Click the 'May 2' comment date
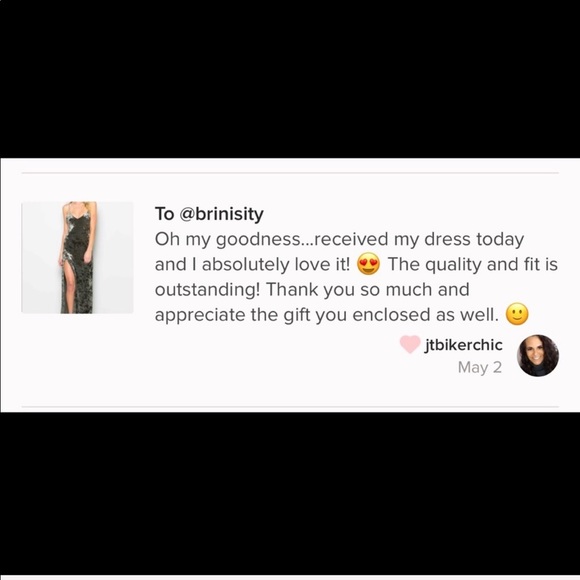Viewport: 580px width, 580px height. [480, 367]
